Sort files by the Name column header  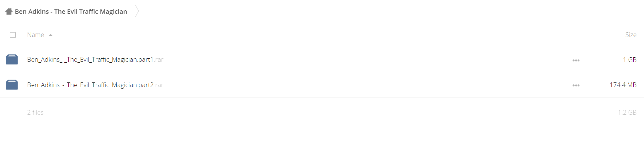coord(35,35)
